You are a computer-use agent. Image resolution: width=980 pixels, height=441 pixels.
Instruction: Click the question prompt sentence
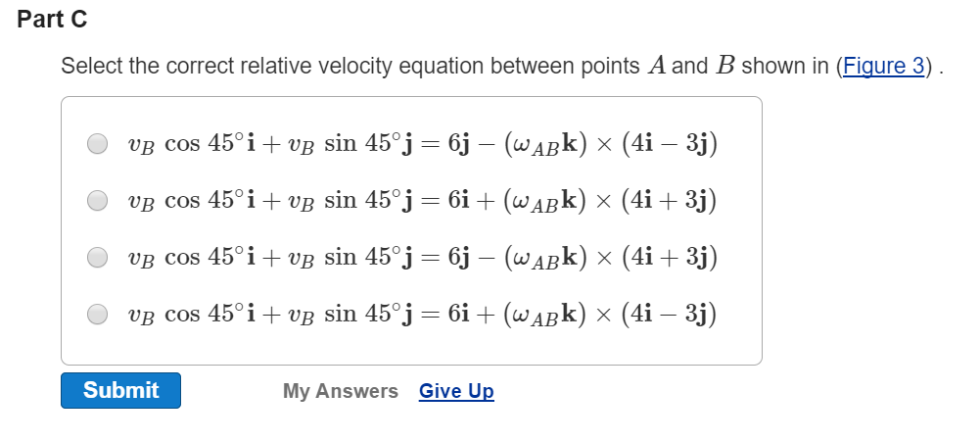point(502,66)
